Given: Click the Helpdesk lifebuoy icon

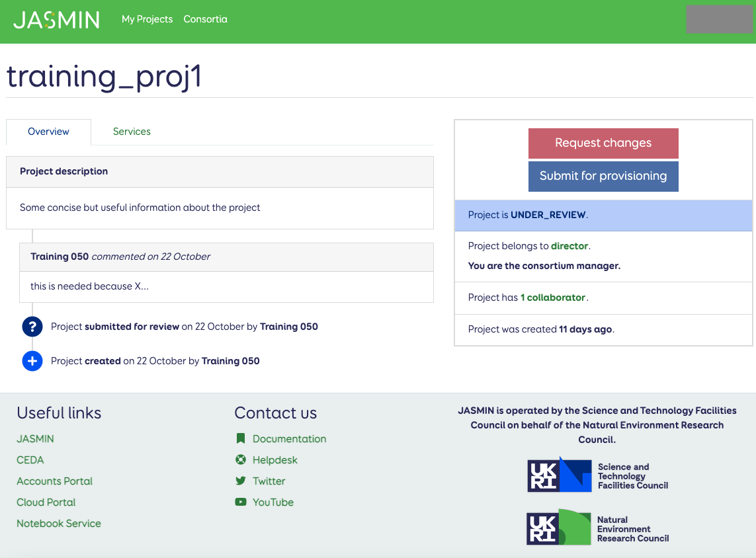Looking at the screenshot, I should [241, 460].
